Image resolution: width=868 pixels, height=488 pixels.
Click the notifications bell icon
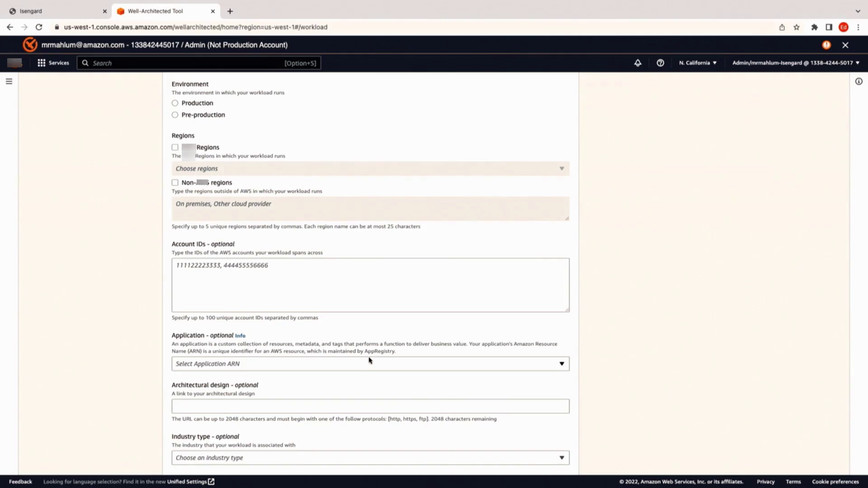tap(637, 63)
